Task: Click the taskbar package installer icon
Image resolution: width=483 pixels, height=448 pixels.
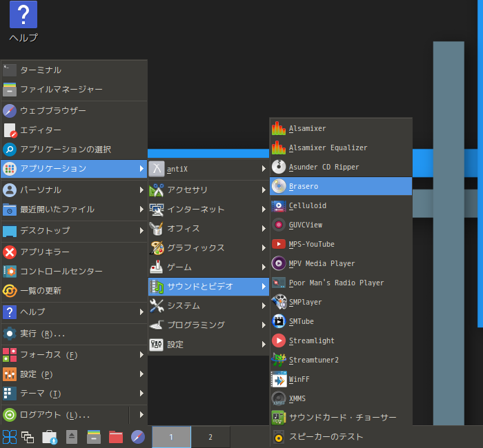Action: 50,437
